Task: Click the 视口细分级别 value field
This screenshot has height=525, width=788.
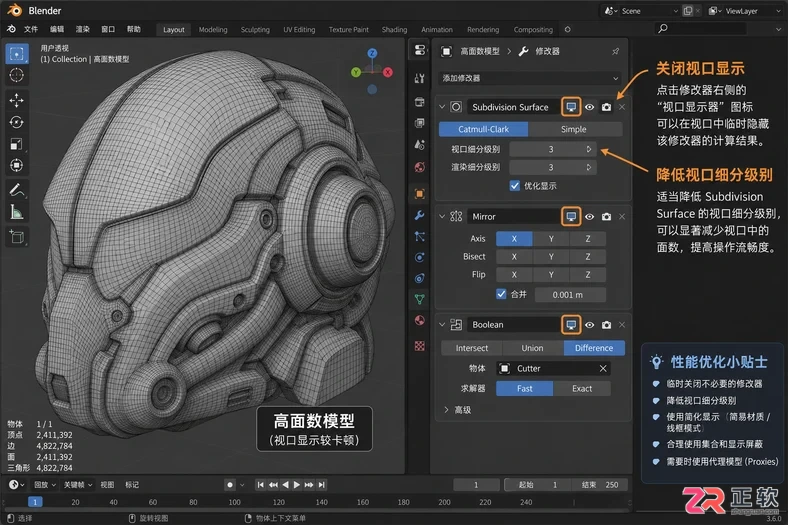Action: point(552,149)
